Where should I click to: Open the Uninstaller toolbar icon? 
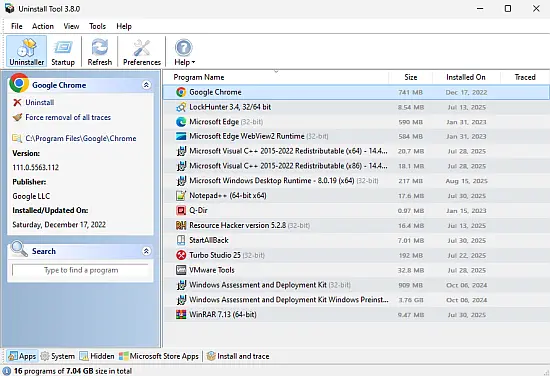[x=27, y=51]
